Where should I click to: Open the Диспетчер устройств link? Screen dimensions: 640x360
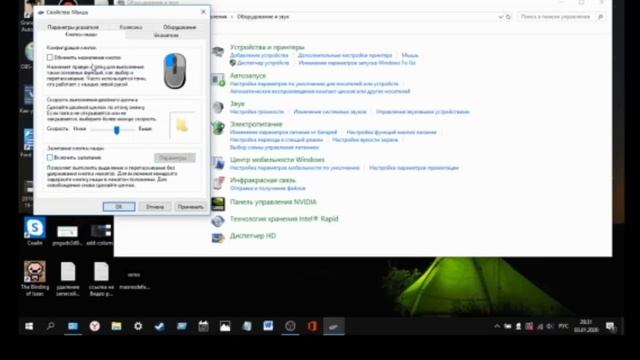click(x=263, y=63)
